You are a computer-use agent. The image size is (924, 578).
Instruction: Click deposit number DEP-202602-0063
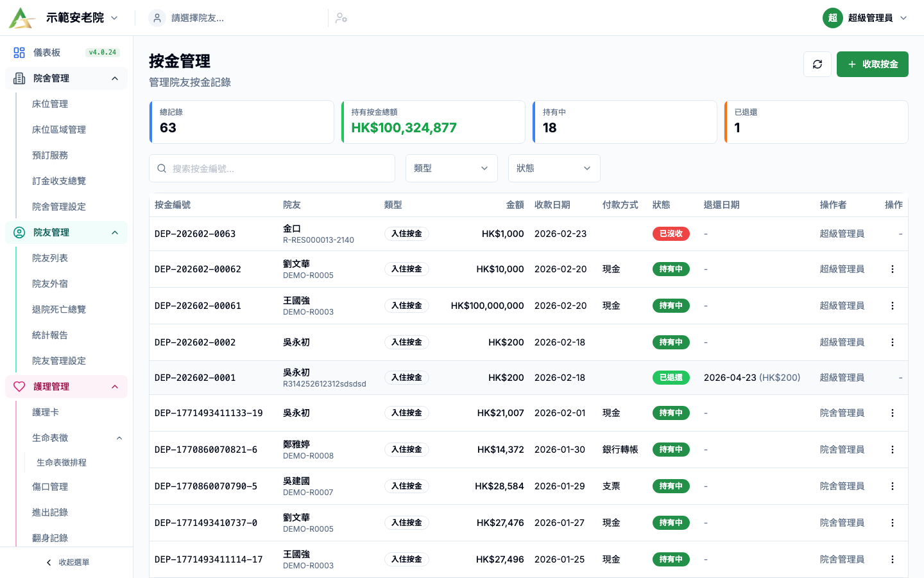pos(195,234)
